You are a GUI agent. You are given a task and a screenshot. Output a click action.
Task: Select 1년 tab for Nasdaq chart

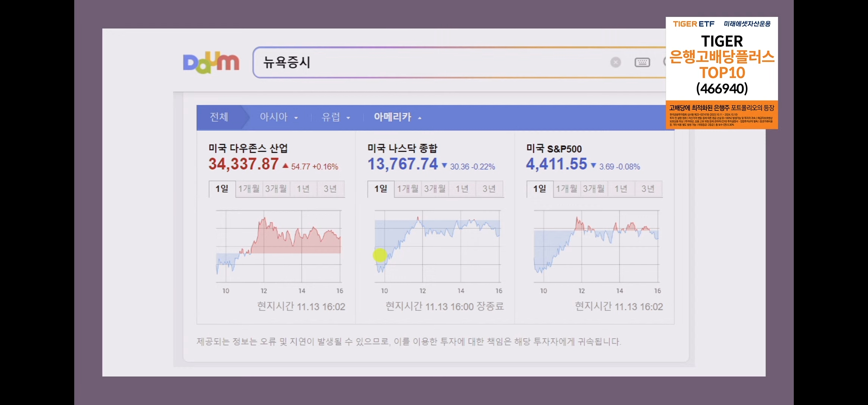point(462,189)
